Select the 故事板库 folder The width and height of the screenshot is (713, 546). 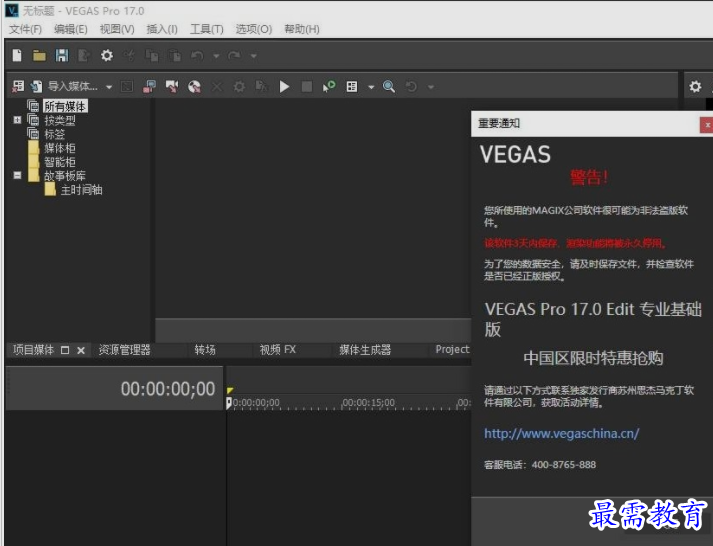point(65,176)
